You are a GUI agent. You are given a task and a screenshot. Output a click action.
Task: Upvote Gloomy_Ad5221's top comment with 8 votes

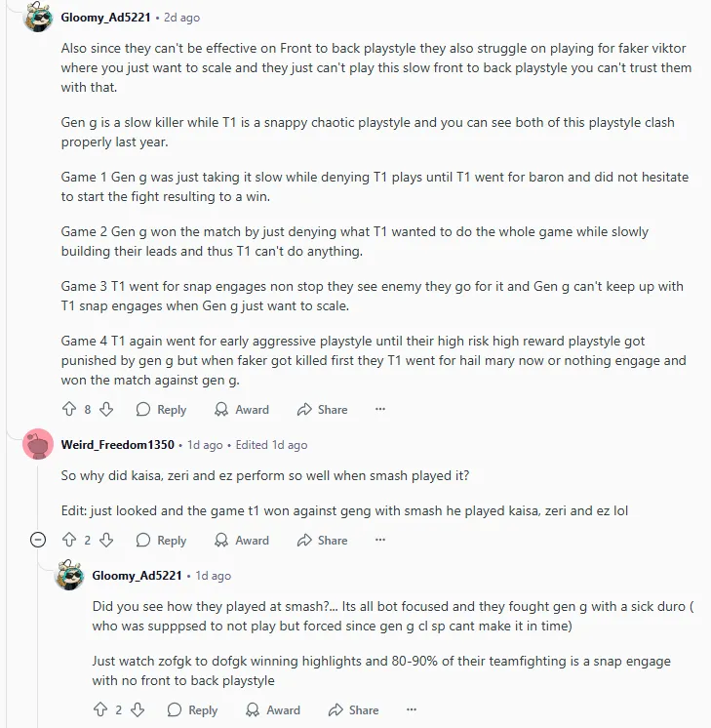68,410
